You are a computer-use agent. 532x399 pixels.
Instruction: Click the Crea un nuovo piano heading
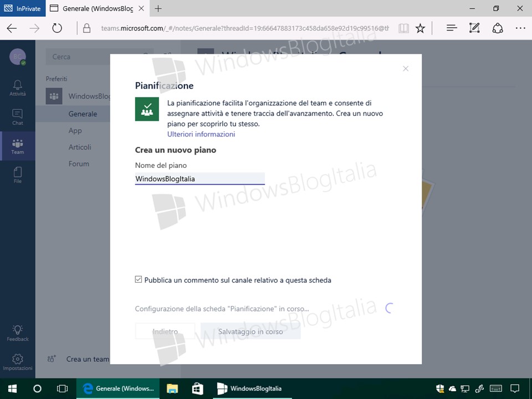tap(176, 150)
